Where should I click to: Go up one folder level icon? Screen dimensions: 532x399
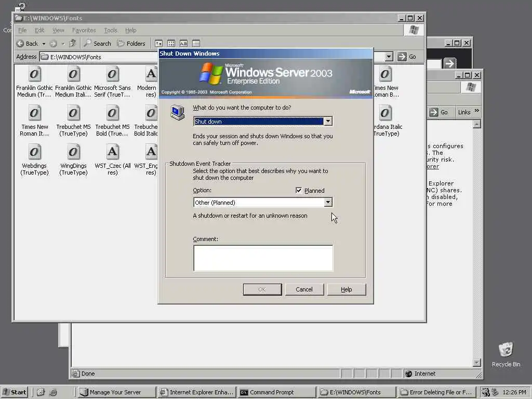click(72, 44)
